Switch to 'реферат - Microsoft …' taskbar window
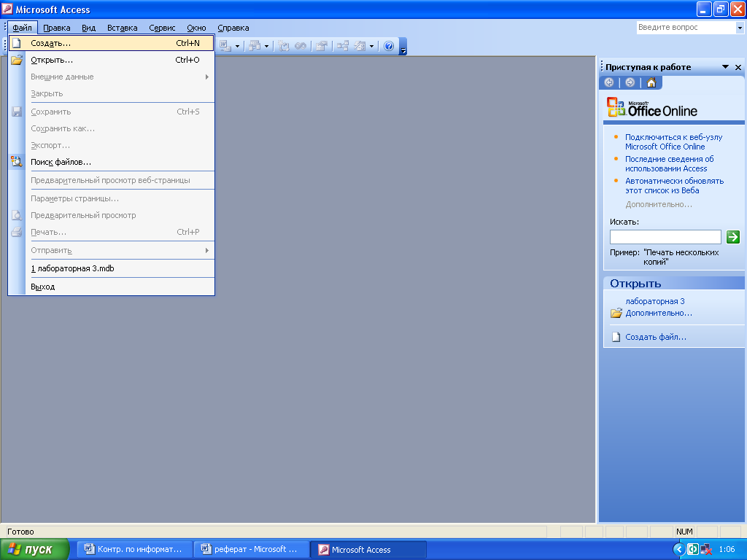This screenshot has width=747, height=560. 251,549
